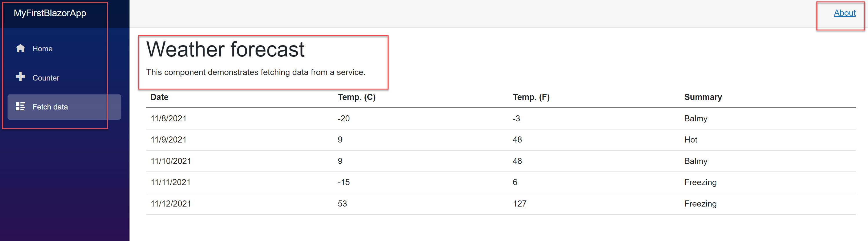The width and height of the screenshot is (868, 241).
Task: Click the Date column header
Action: 159,97
